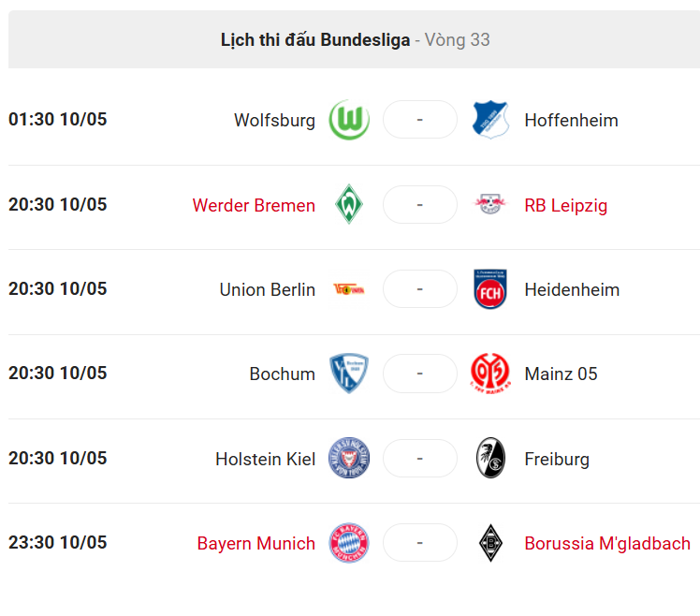Click the Bayern Munich team name
The width and height of the screenshot is (700, 616).
[255, 544]
